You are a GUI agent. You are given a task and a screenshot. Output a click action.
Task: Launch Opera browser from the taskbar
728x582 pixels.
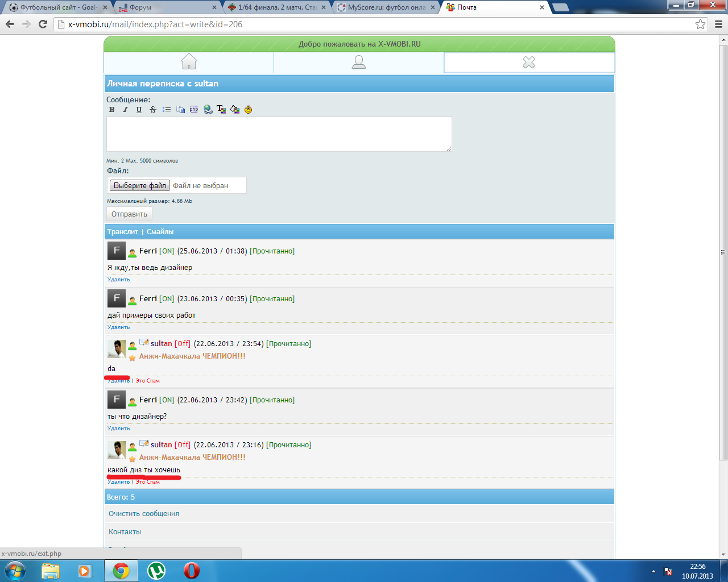[x=192, y=571]
